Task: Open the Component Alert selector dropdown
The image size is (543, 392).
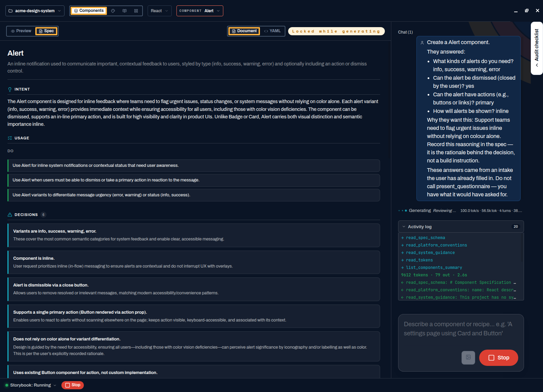Action: 200,11
